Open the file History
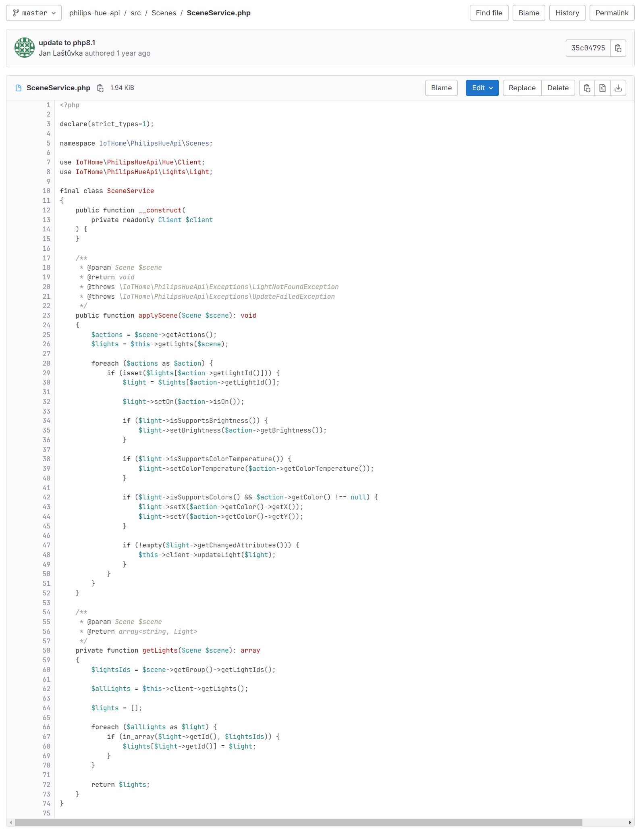Image resolution: width=644 pixels, height=836 pixels. (x=567, y=13)
